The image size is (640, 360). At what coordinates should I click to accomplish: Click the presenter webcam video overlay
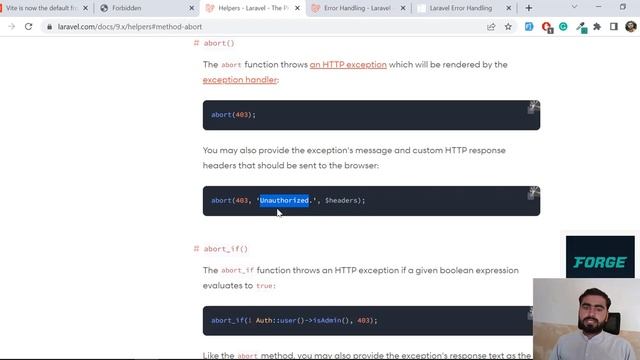[586, 319]
